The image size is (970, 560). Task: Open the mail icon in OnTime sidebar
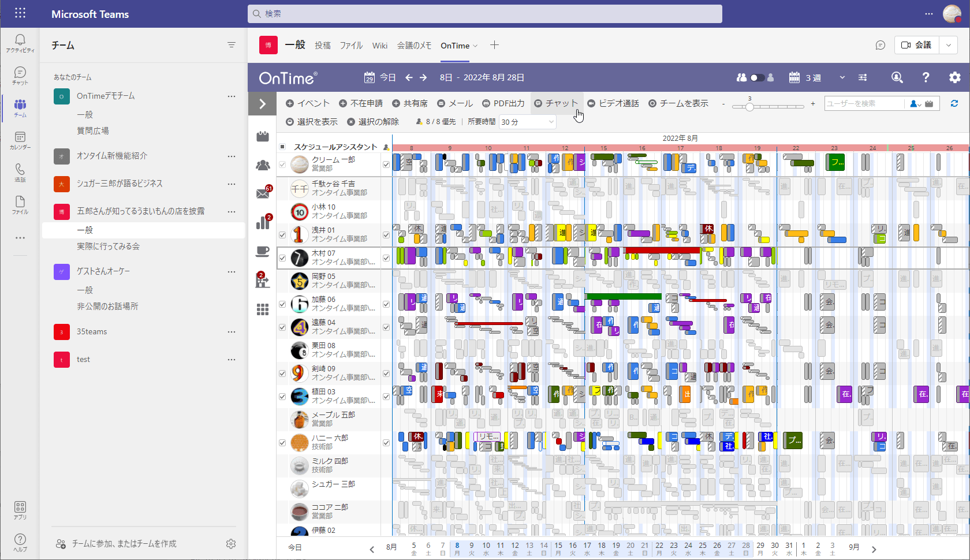coord(263,193)
